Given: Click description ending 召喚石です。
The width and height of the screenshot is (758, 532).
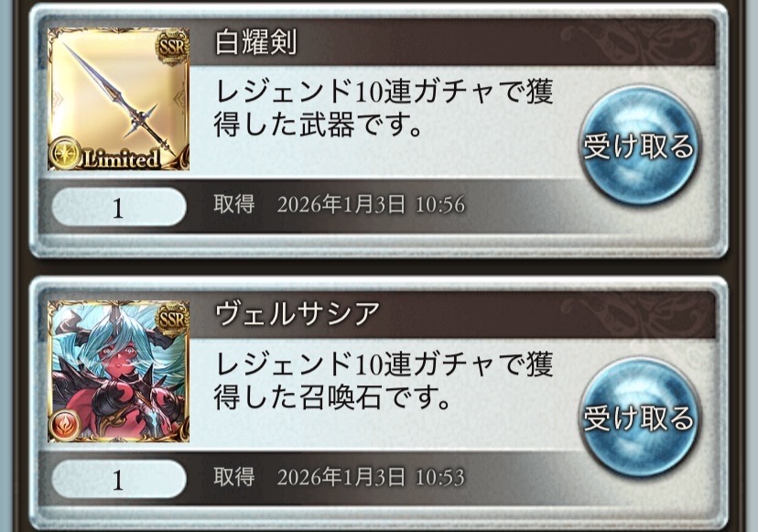Looking at the screenshot, I should pyautogui.click(x=384, y=380).
